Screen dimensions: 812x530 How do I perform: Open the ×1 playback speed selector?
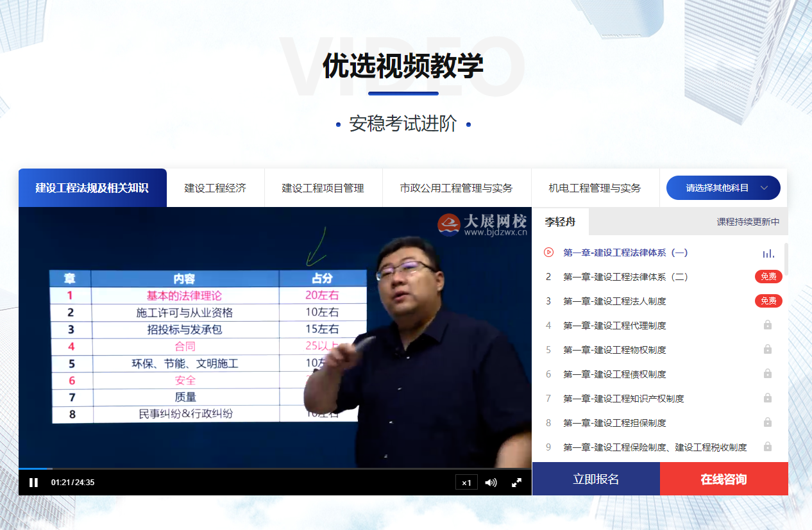pyautogui.click(x=466, y=483)
